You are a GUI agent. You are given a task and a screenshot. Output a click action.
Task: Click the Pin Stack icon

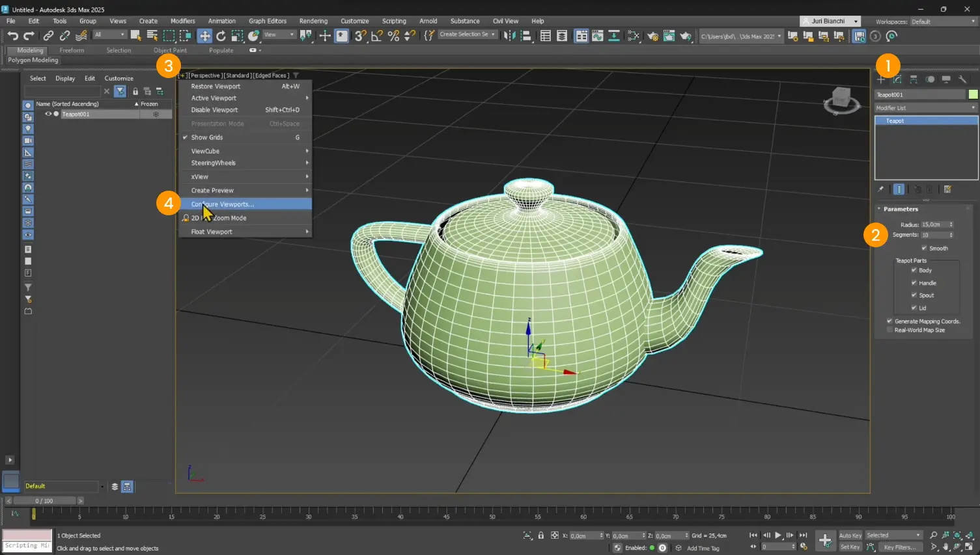(881, 189)
